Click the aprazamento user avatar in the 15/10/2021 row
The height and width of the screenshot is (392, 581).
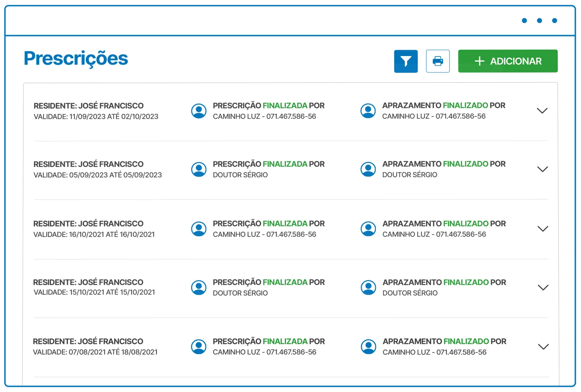point(368,288)
